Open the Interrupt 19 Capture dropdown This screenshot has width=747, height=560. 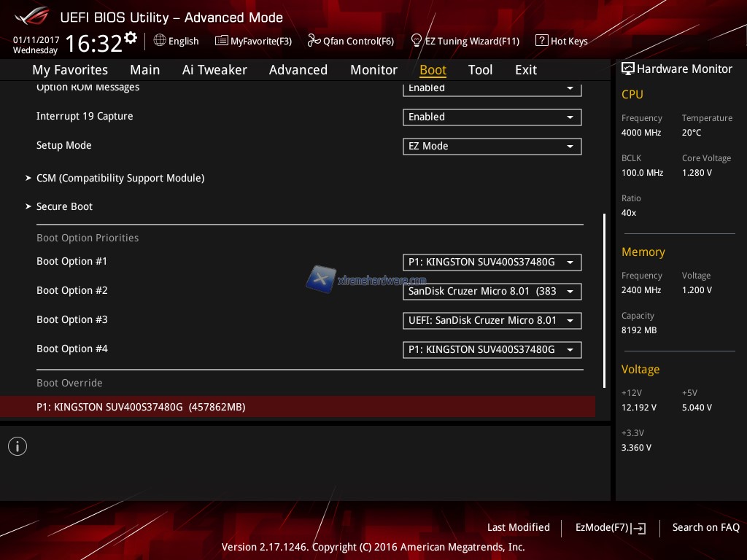tap(492, 117)
